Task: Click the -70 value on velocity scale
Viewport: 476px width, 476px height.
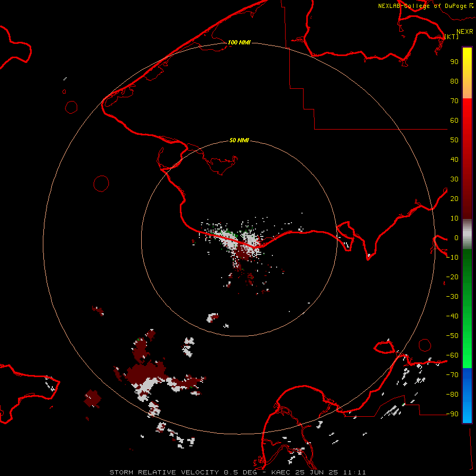Action: (x=452, y=374)
